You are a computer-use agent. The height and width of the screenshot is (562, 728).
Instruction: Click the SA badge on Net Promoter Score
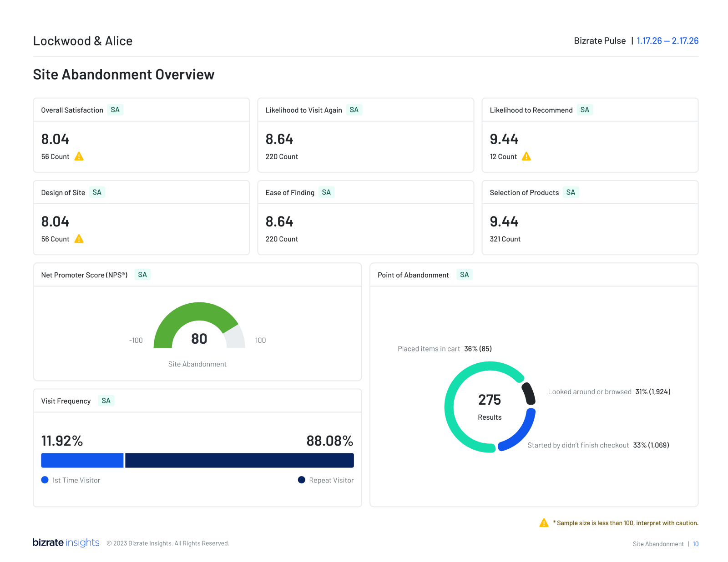tap(142, 275)
